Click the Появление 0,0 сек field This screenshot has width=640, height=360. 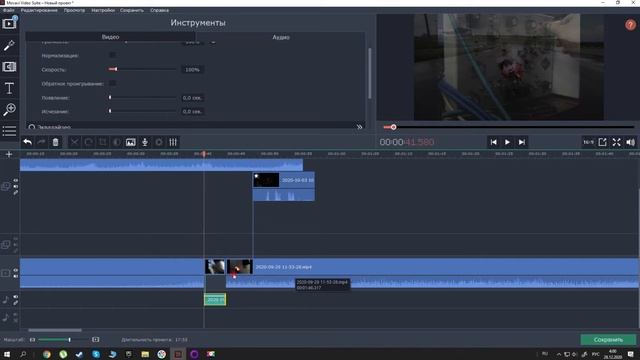193,98
